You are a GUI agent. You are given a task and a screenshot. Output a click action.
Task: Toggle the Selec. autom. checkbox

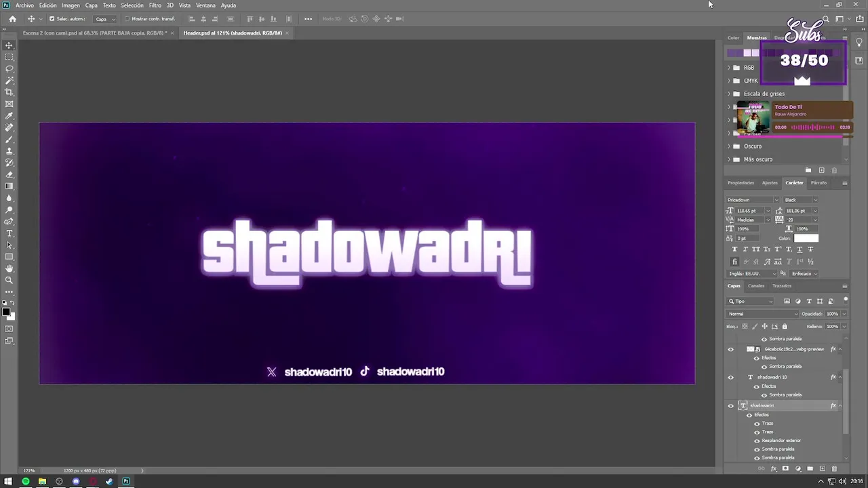click(52, 19)
